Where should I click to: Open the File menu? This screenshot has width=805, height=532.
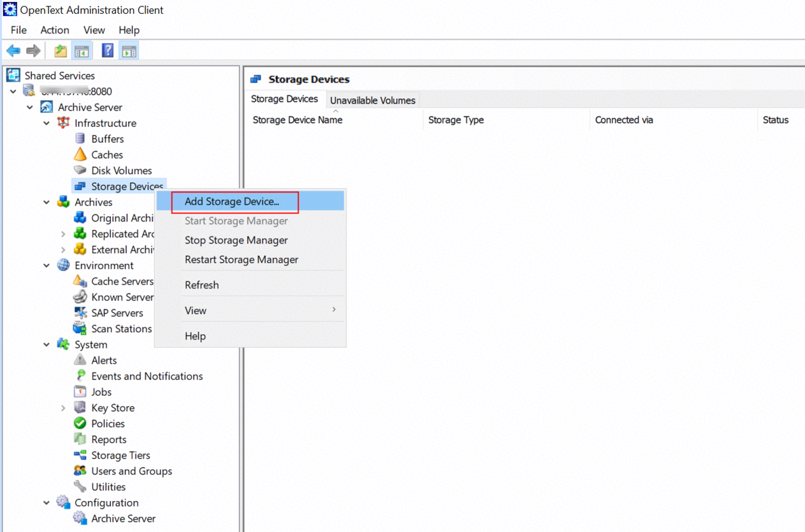tap(19, 30)
